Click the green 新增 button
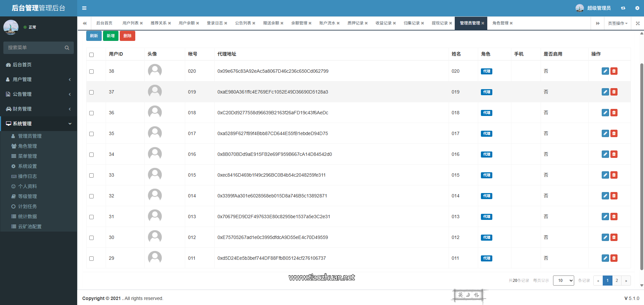Screen dimensions: 644x305 (x=111, y=36)
